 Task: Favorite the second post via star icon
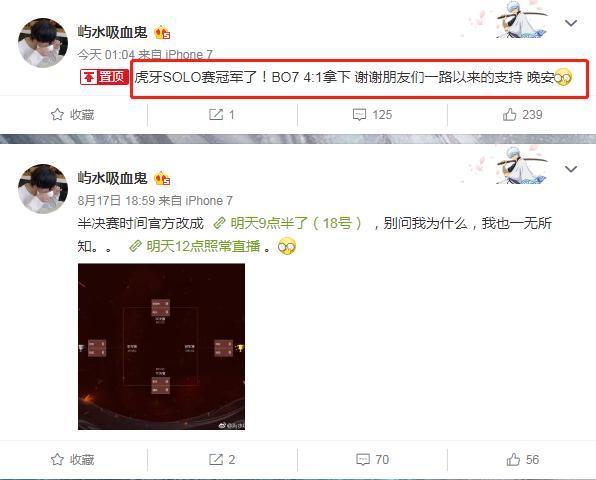coord(57,459)
